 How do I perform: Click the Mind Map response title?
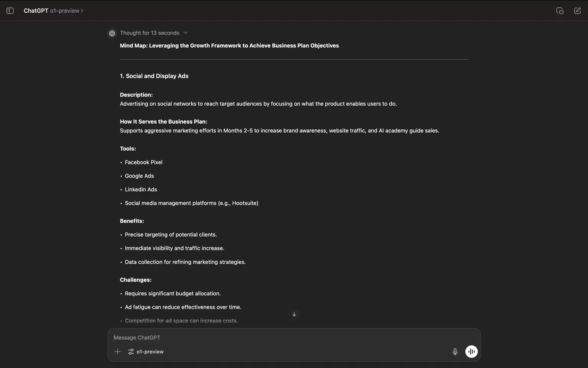click(x=229, y=46)
